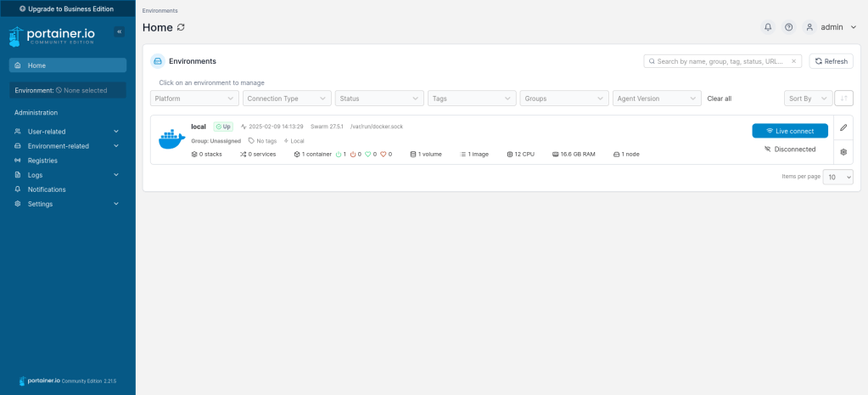This screenshot has height=395, width=868.
Task: Toggle the sort order direction button
Action: (x=843, y=99)
